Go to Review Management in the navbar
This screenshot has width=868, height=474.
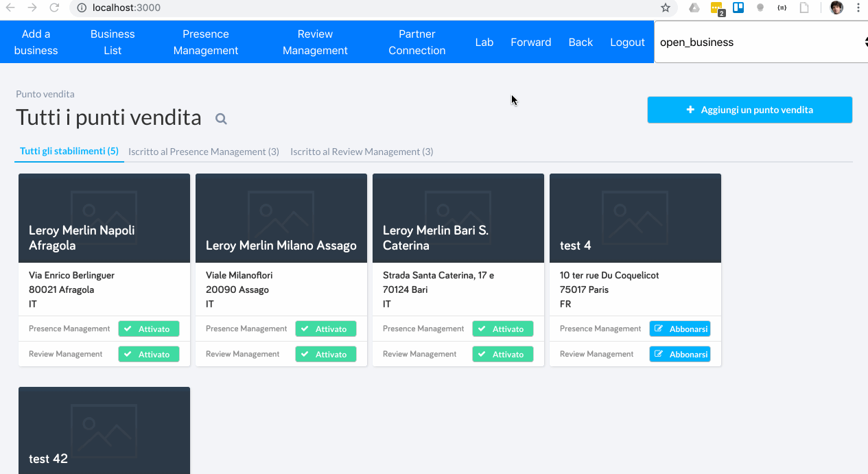(315, 42)
